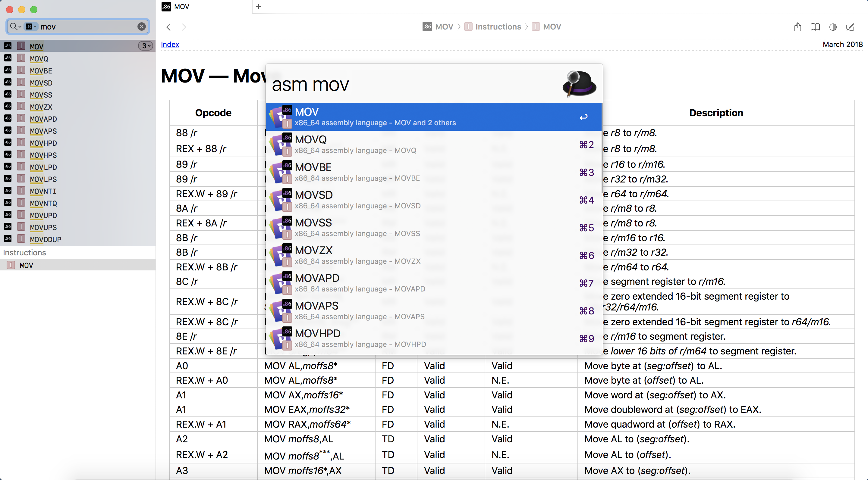Viewport: 868px width, 480px height.
Task: Go forward with right arrow
Action: 184,27
